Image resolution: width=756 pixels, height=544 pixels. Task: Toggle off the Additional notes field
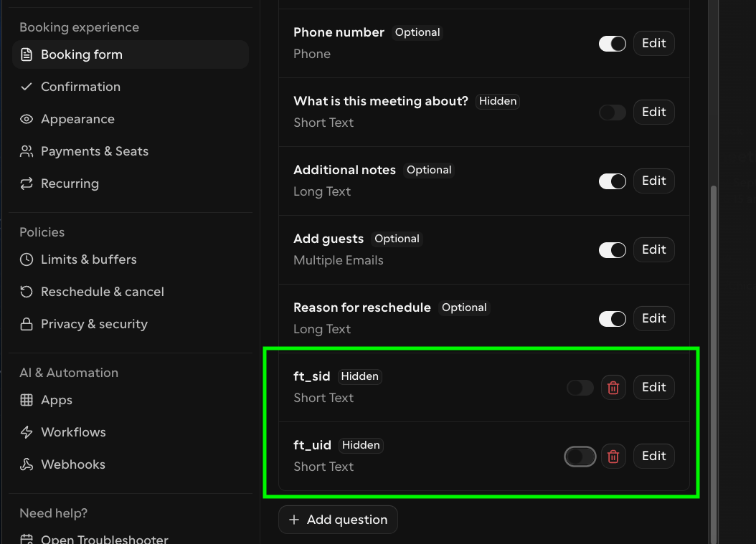point(613,181)
